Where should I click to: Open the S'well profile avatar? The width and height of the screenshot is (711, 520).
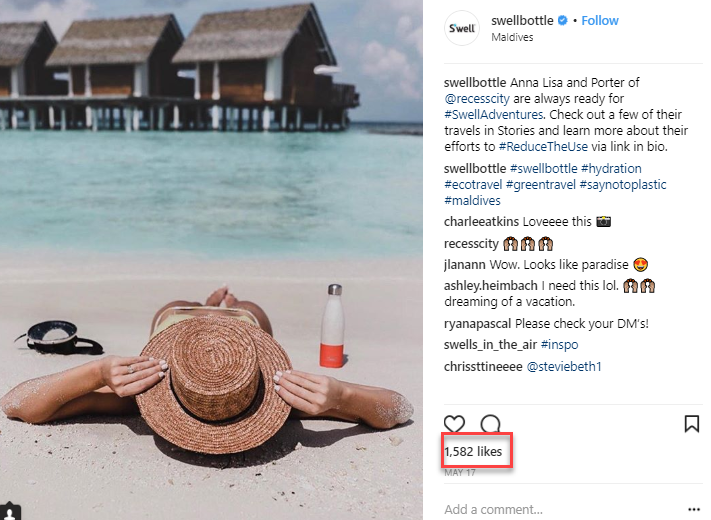pos(460,28)
